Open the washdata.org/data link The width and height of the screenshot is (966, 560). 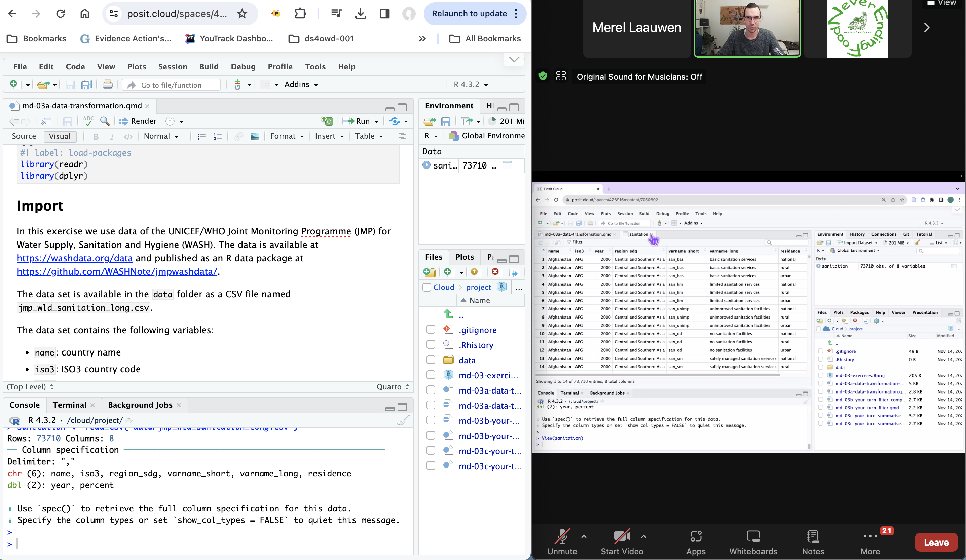tap(75, 258)
